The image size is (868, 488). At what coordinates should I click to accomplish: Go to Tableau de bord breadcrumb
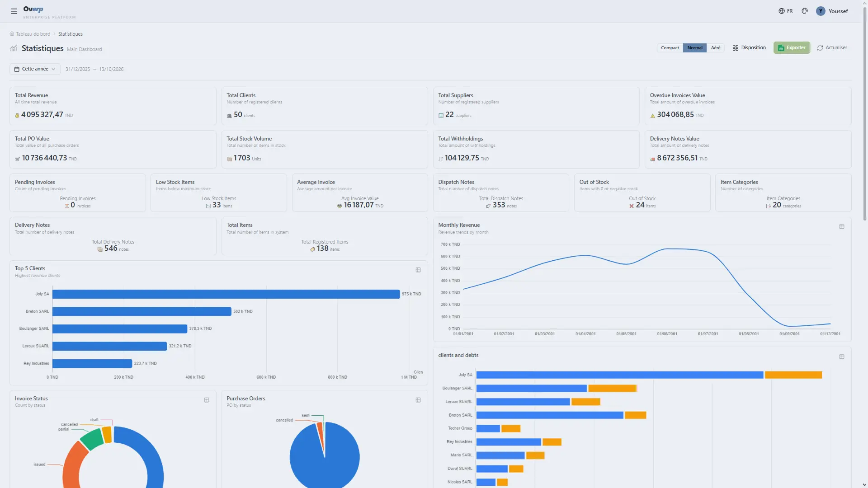pyautogui.click(x=33, y=34)
